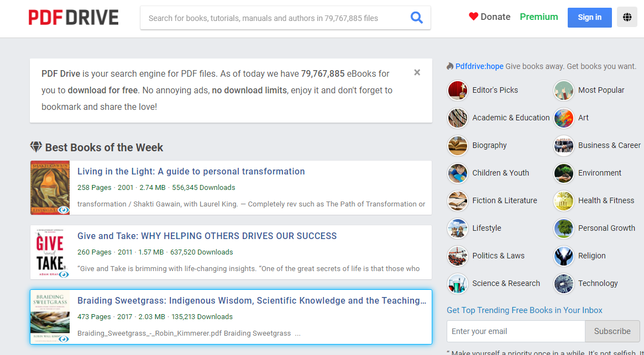This screenshot has width=644, height=355.
Task: Click the Sign in button
Action: [589, 17]
